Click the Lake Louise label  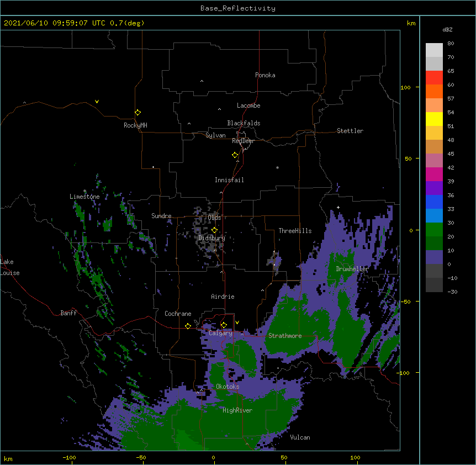coord(10,267)
